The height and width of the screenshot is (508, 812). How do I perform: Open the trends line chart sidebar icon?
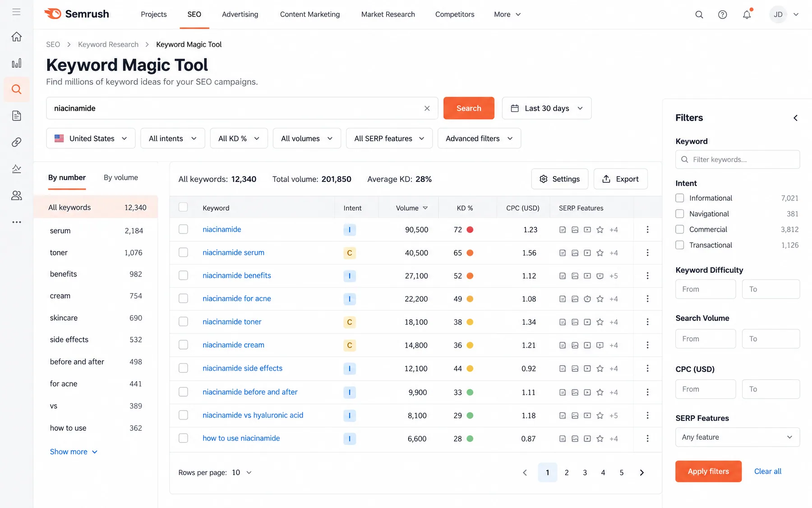[16, 169]
